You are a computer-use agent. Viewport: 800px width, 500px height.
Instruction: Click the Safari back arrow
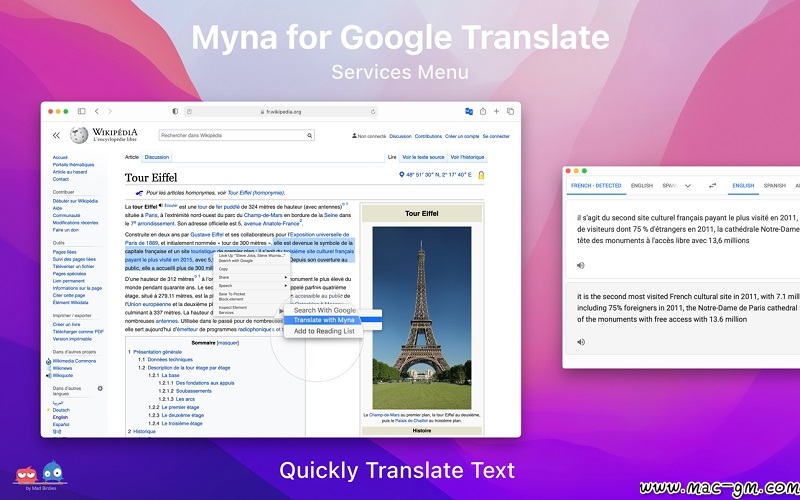[x=96, y=111]
